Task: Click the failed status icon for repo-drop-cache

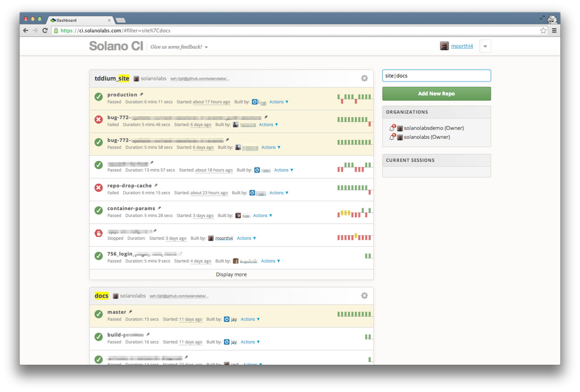Action: (98, 188)
